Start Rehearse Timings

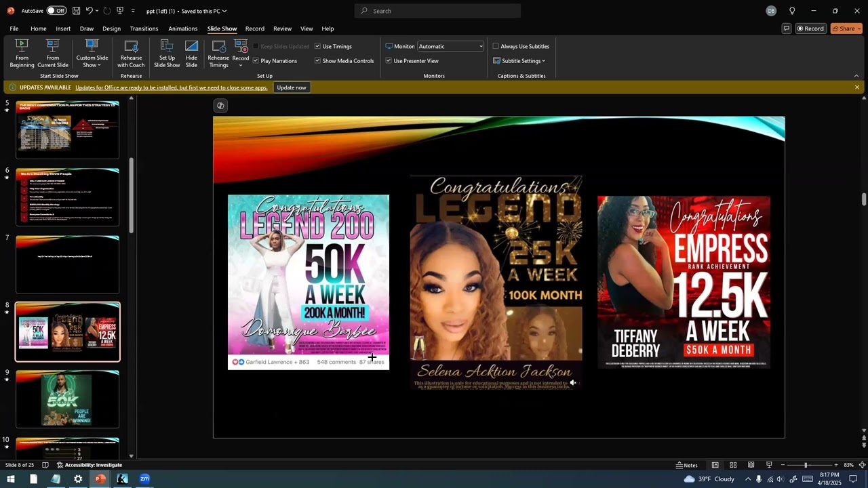click(218, 54)
